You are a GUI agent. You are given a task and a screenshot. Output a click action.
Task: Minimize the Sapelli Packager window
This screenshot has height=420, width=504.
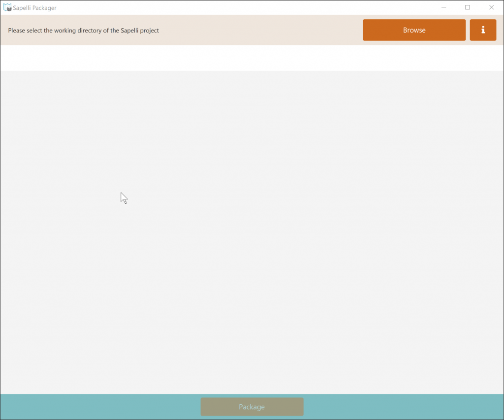tap(443, 7)
